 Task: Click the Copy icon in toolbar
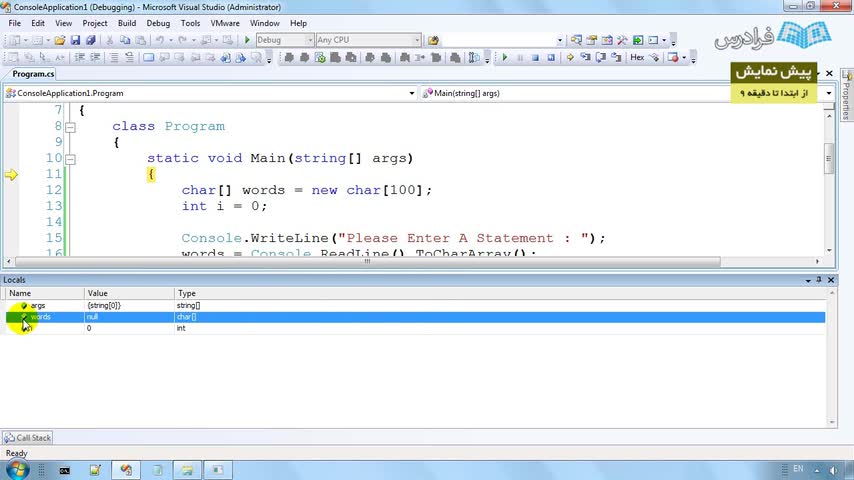(125, 40)
